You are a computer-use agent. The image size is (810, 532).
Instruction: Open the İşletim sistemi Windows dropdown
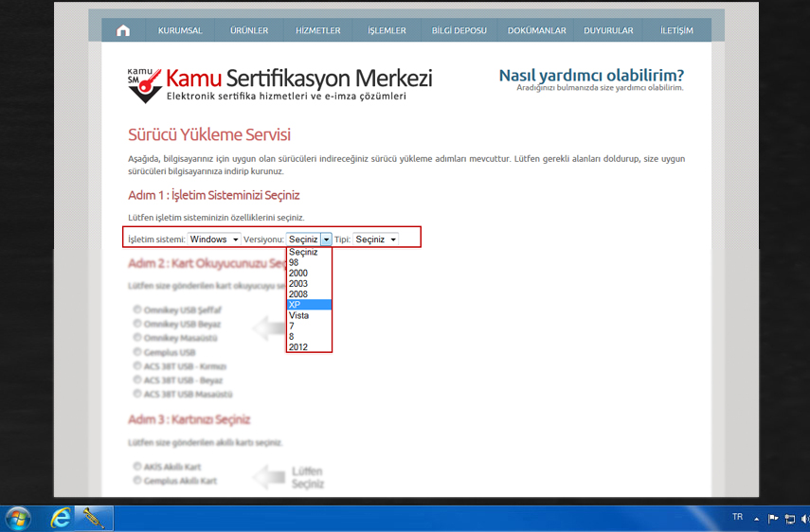[214, 239]
